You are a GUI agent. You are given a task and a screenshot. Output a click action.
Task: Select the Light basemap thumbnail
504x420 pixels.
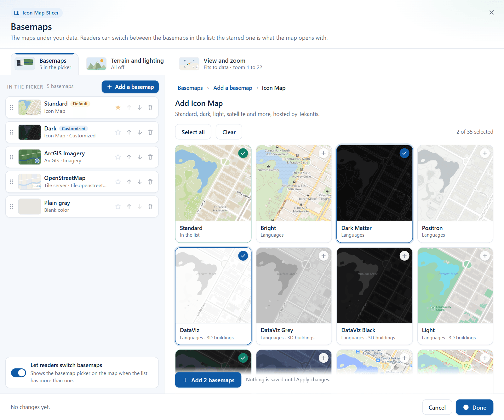click(x=455, y=285)
